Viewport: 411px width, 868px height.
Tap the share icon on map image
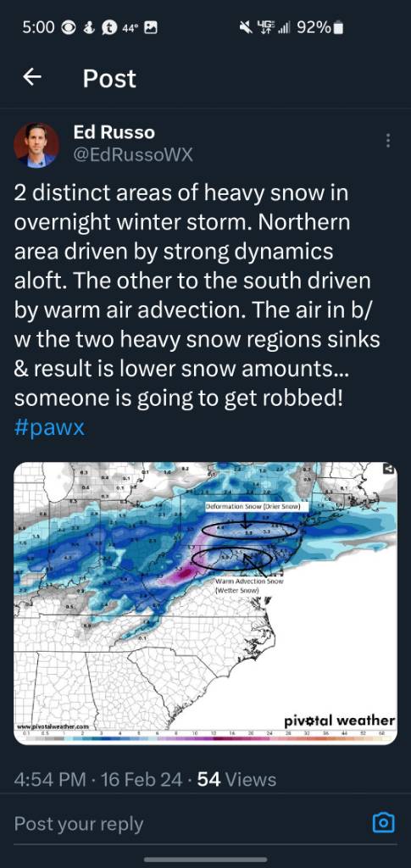click(388, 469)
